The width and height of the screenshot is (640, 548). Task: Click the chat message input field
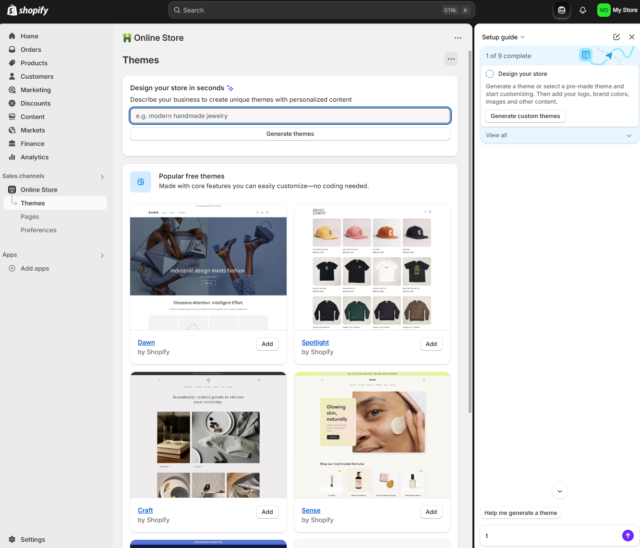(x=551, y=535)
